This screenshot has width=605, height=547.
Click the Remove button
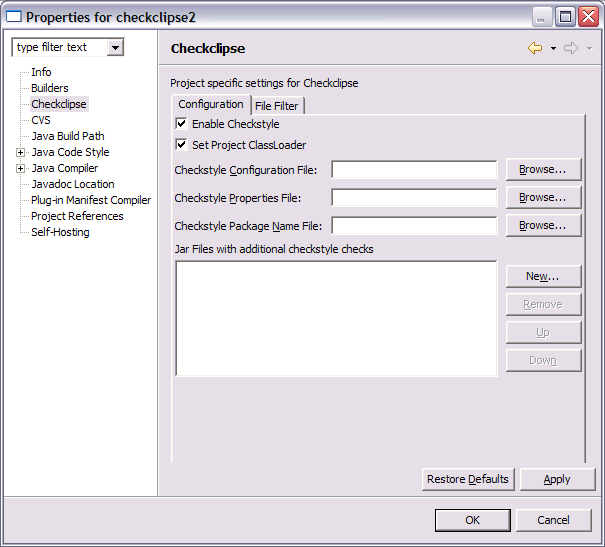click(x=543, y=304)
